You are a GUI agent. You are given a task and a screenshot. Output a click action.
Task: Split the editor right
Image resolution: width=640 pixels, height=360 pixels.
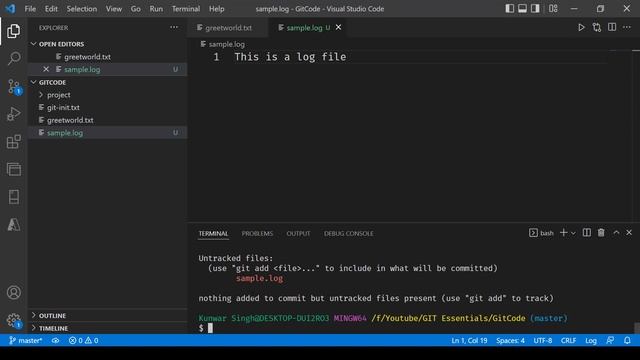coord(612,27)
